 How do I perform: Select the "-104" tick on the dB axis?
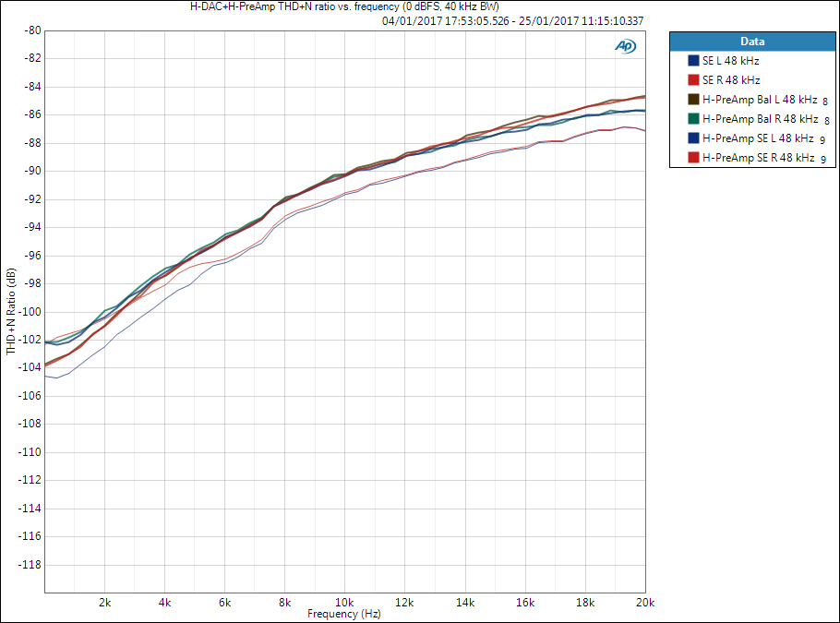click(30, 367)
